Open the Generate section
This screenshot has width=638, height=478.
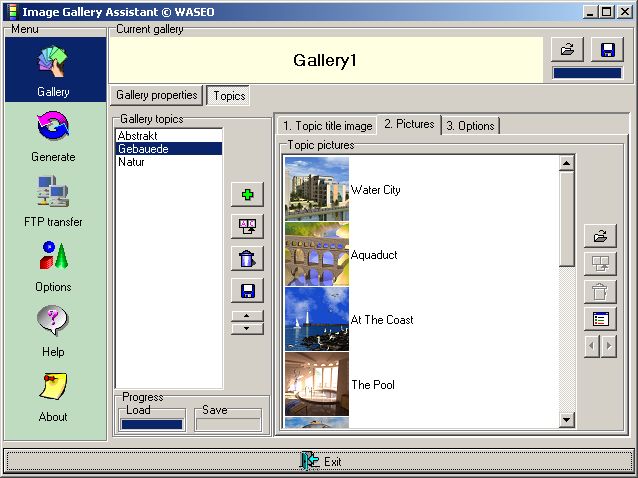(53, 137)
